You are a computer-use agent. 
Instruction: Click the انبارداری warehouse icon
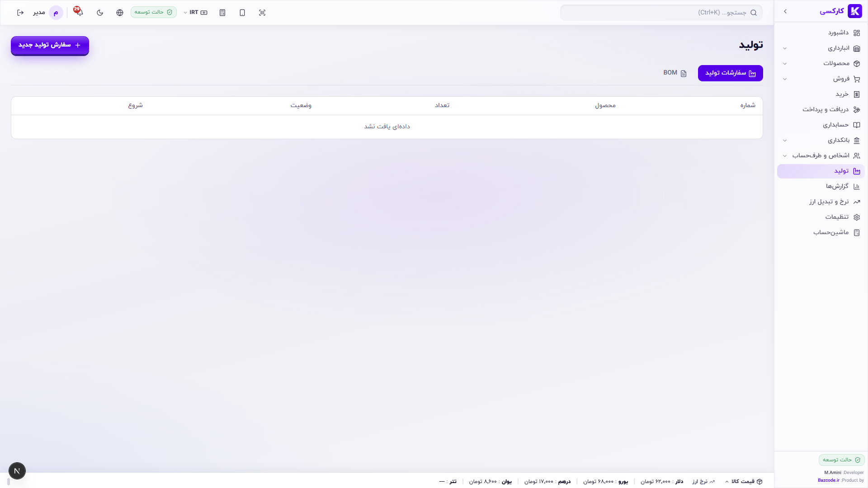point(857,48)
